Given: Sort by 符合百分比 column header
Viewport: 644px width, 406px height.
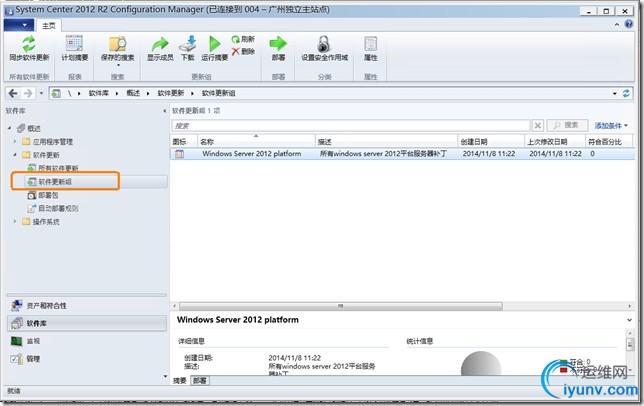Looking at the screenshot, I should 609,142.
